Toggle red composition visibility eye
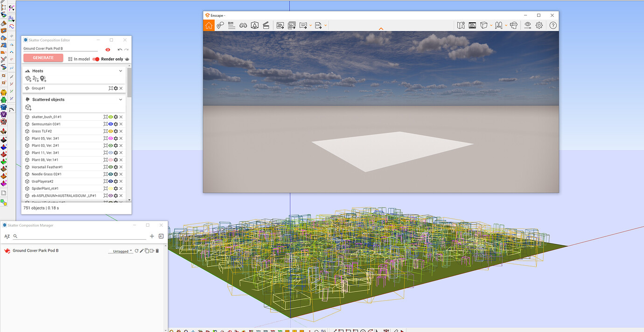644x332 pixels. 108,49
